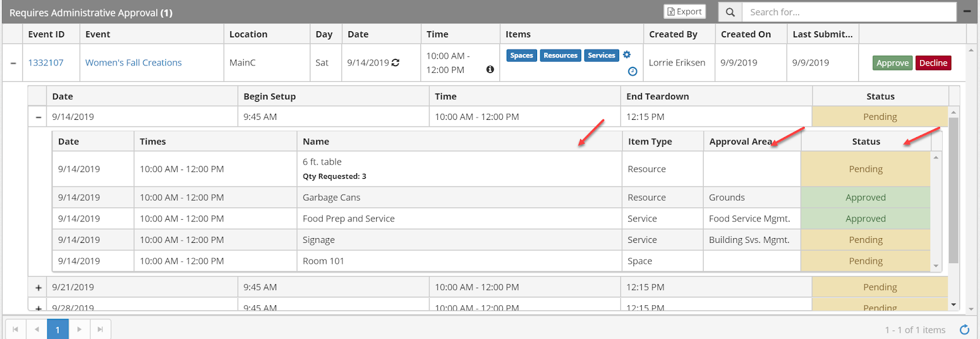Click the search magnifier icon
The height and width of the screenshot is (339, 980).
(730, 12)
